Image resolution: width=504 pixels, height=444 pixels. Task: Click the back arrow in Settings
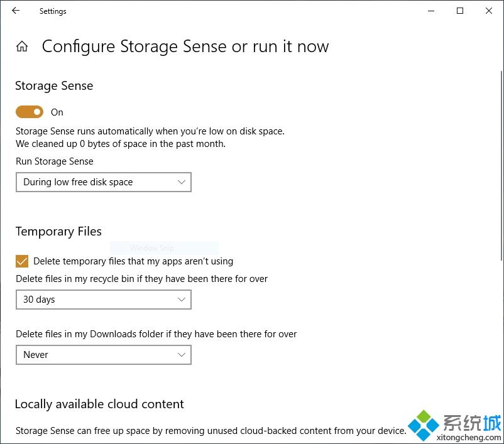point(16,11)
